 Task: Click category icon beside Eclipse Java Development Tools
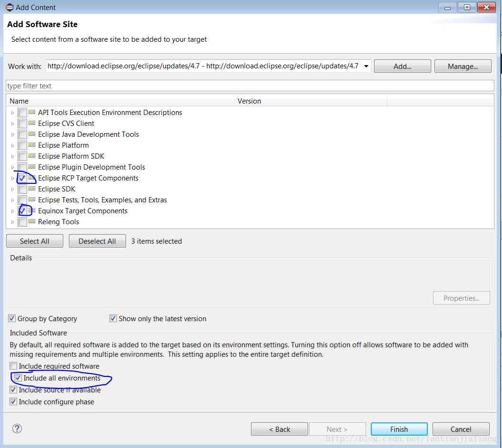(32, 134)
